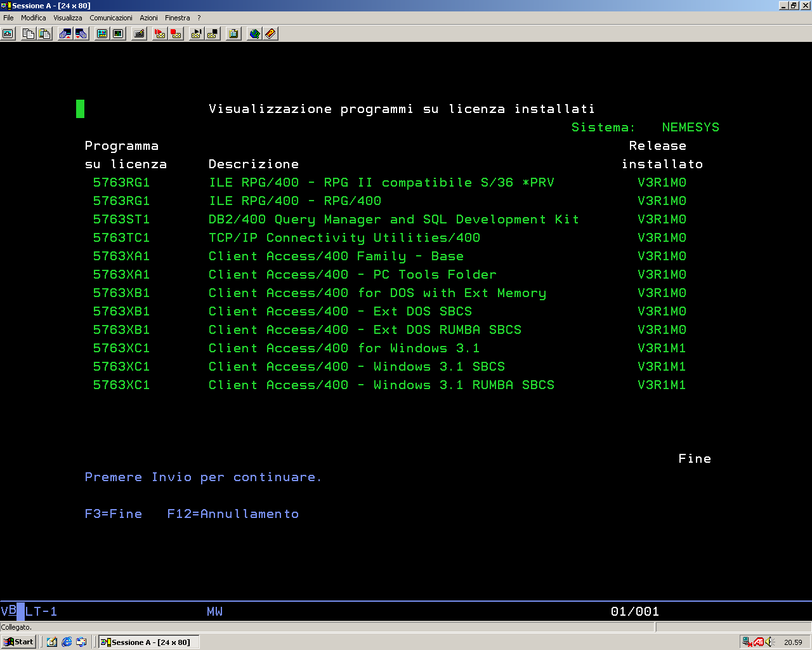The height and width of the screenshot is (650, 812).
Task: Click 'DB2/400 Query Manager and SQL Development Kit'
Action: coord(394,220)
